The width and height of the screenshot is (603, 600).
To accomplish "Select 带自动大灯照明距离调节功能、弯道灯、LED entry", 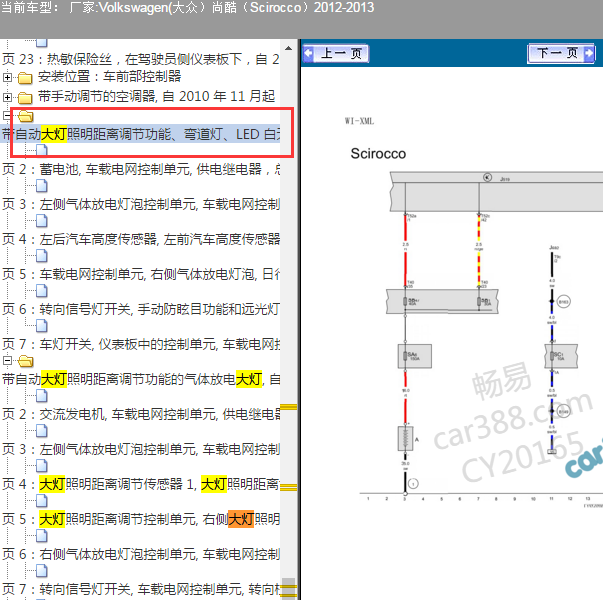I will [x=140, y=134].
